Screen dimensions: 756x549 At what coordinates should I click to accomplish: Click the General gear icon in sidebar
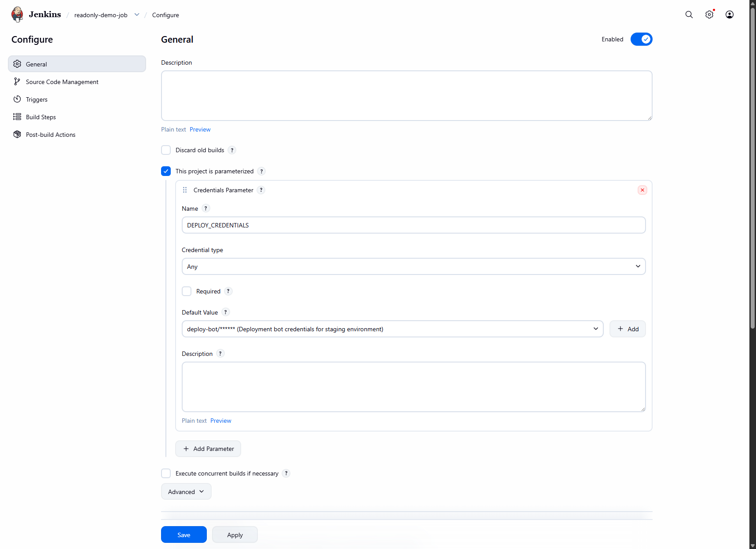(17, 64)
